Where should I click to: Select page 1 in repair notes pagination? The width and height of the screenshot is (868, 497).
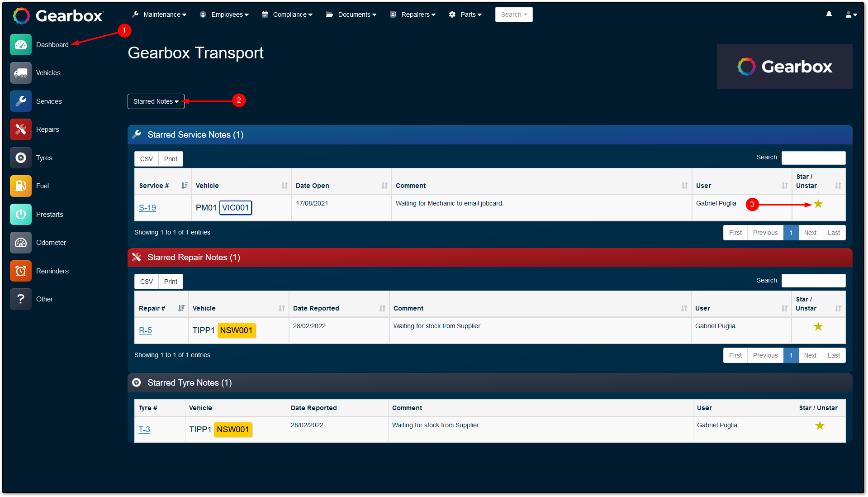(x=791, y=355)
